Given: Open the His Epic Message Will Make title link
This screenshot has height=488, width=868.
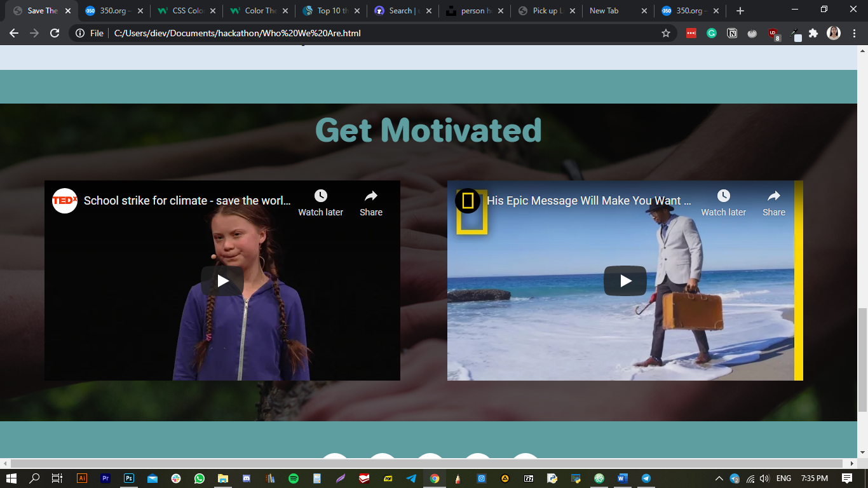Looking at the screenshot, I should pyautogui.click(x=589, y=201).
